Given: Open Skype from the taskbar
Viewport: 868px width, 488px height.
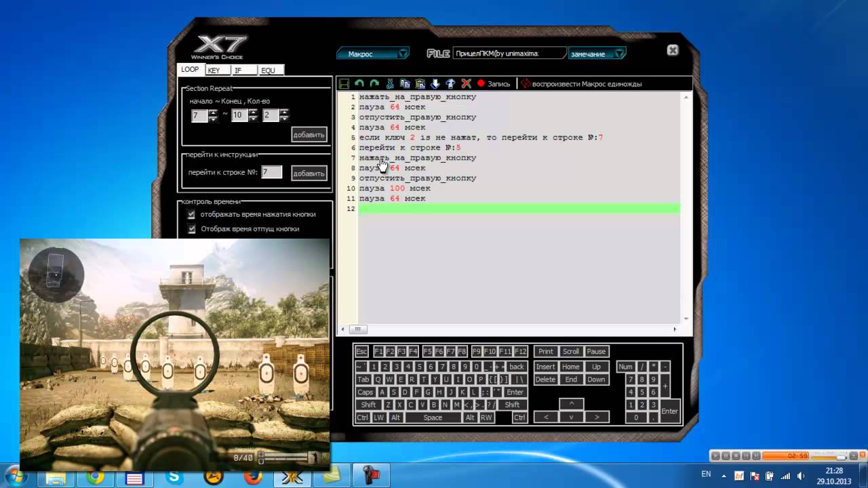Looking at the screenshot, I should tap(174, 478).
